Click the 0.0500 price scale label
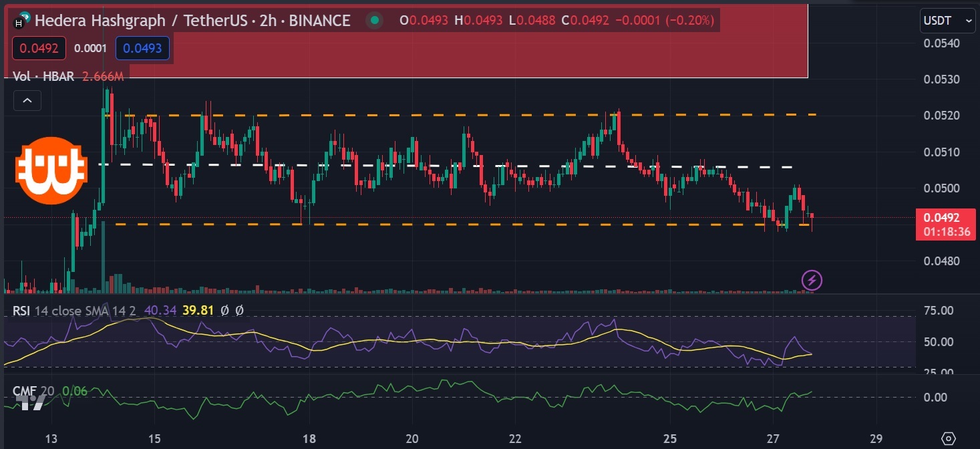 (941, 188)
